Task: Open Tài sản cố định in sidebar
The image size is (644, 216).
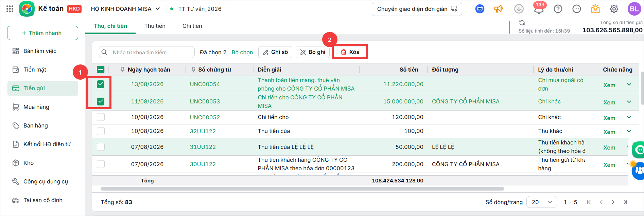Action: [42, 200]
